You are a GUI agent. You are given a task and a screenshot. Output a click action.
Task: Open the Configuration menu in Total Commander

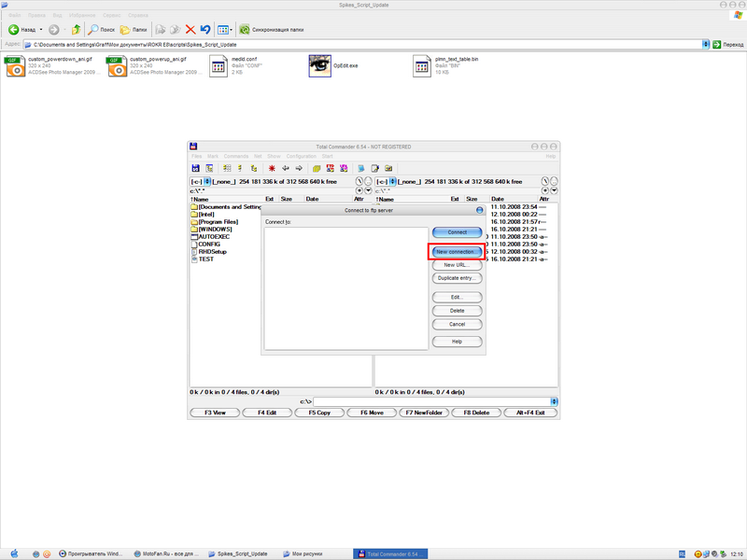point(301,156)
